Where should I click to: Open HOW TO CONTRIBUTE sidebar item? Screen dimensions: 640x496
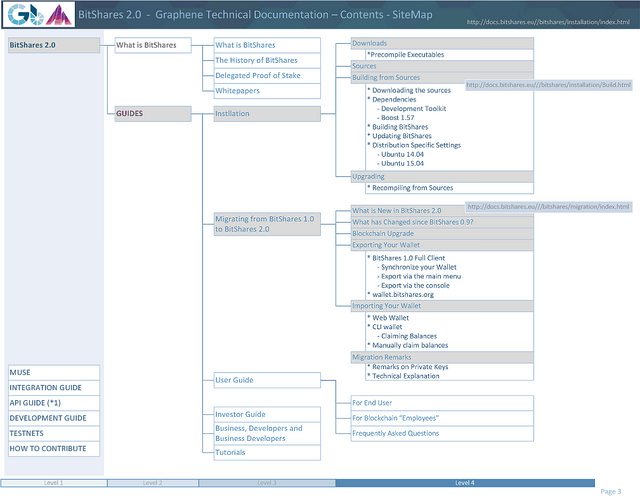pyautogui.click(x=54, y=449)
